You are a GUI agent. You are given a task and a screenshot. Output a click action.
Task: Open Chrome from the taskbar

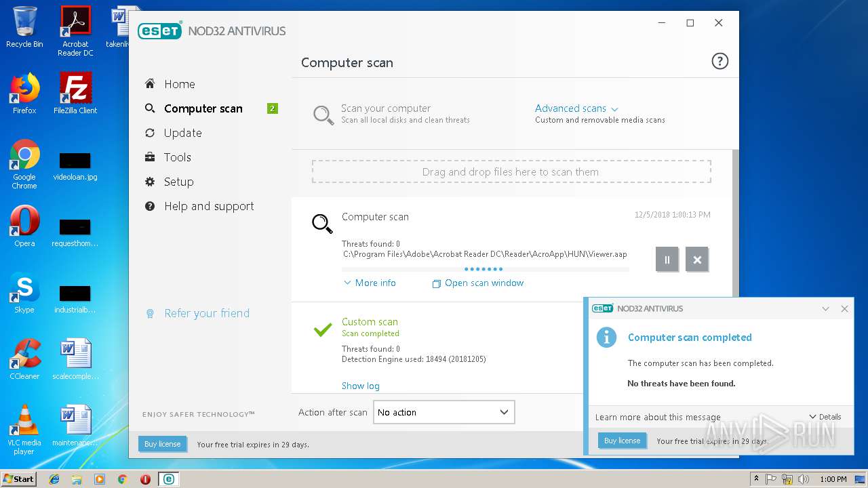click(x=122, y=479)
